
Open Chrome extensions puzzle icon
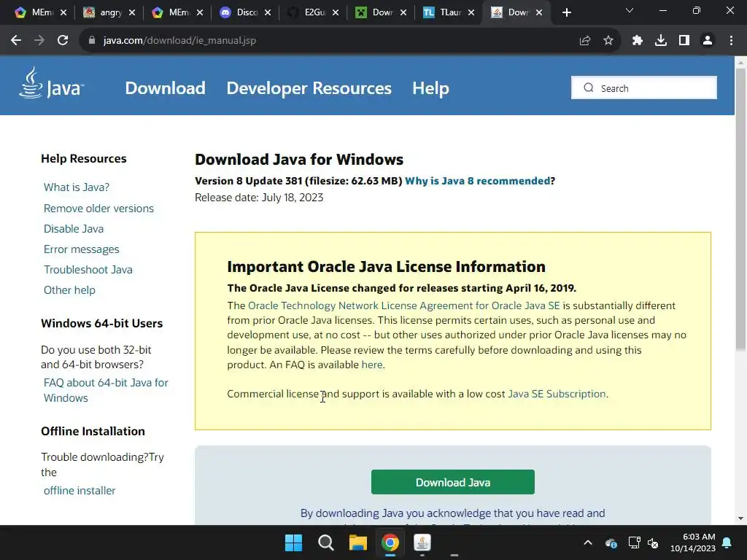tap(637, 41)
